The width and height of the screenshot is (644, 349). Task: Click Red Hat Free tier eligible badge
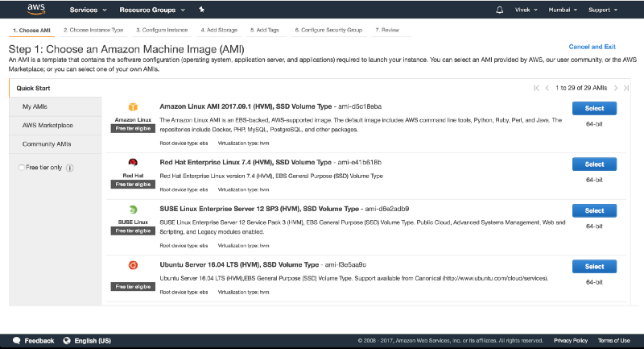click(x=133, y=184)
